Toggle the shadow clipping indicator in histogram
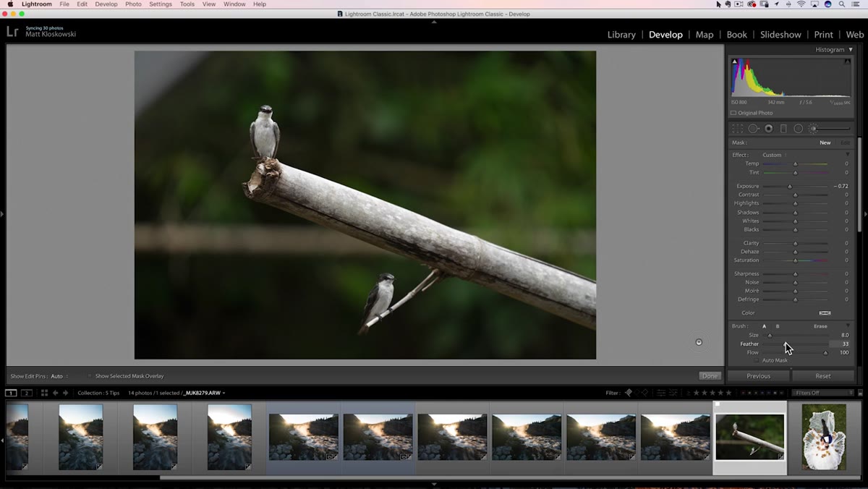The width and height of the screenshot is (868, 489). click(734, 61)
